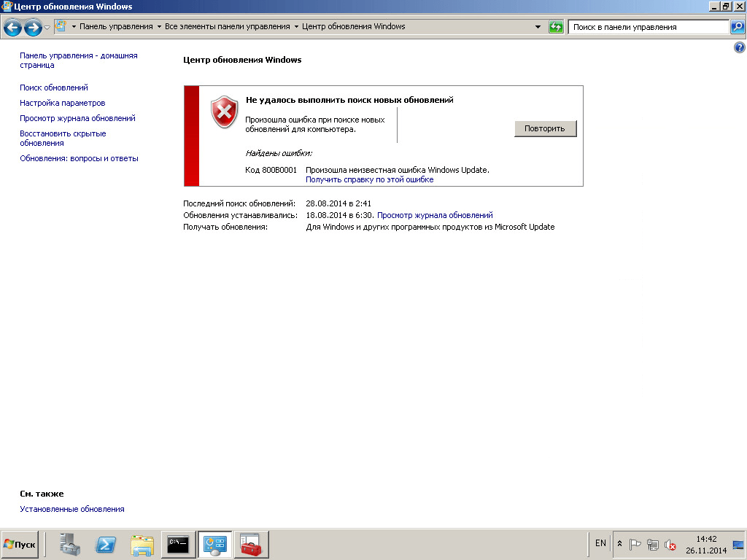Click Action Center flag tray icon
The width and height of the screenshot is (747, 560).
635,544
